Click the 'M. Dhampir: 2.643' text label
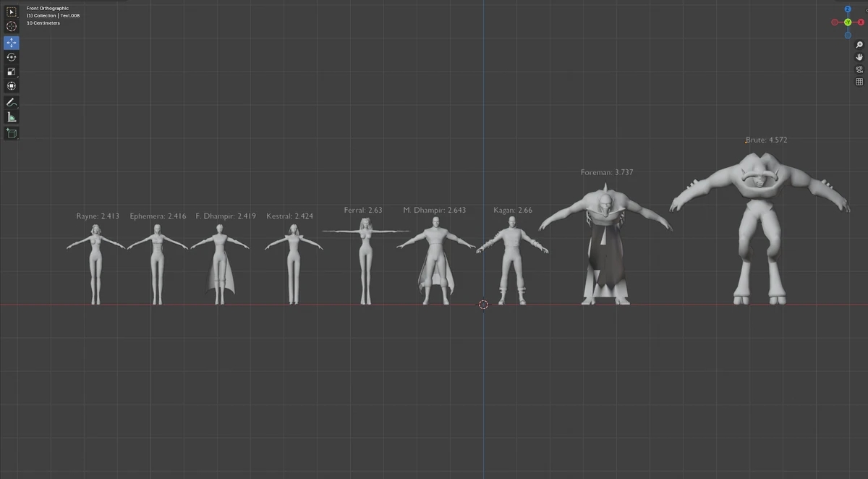868x479 pixels. pyautogui.click(x=434, y=211)
